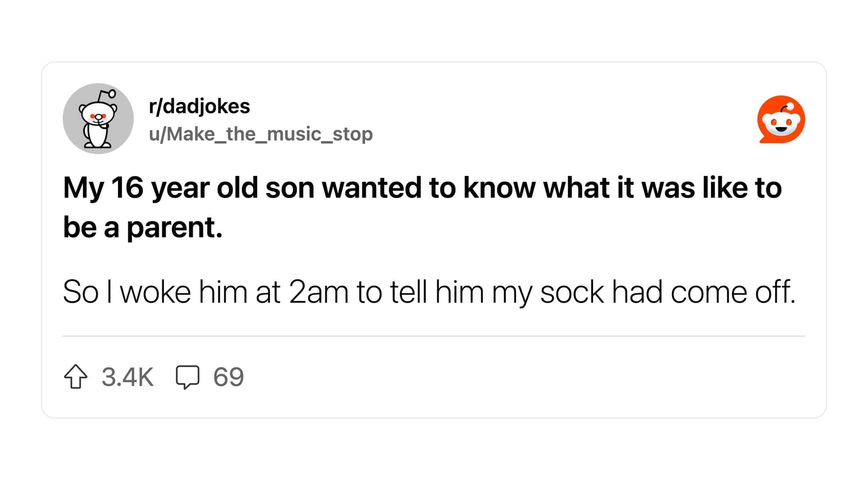Click the post title about 16 year old son
Screen dimensions: 868x480
[x=422, y=207]
